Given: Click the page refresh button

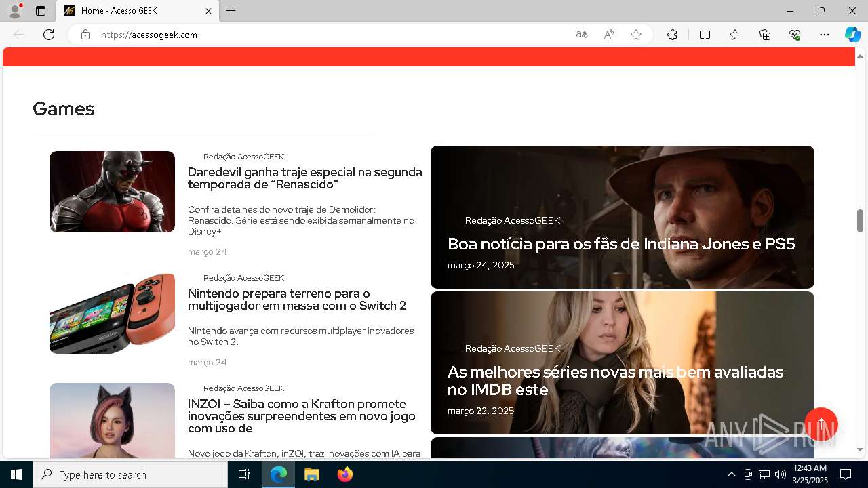Looking at the screenshot, I should point(49,35).
